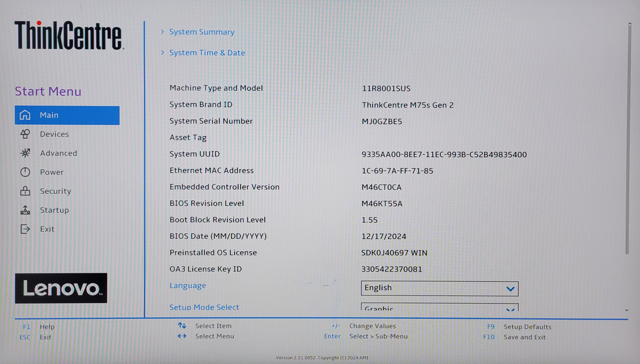Click the Exit door-arrow icon
The width and height of the screenshot is (640, 364).
pos(25,229)
